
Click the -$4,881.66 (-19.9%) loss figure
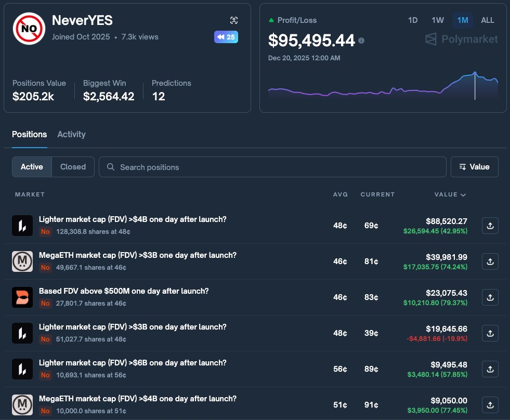tap(437, 339)
